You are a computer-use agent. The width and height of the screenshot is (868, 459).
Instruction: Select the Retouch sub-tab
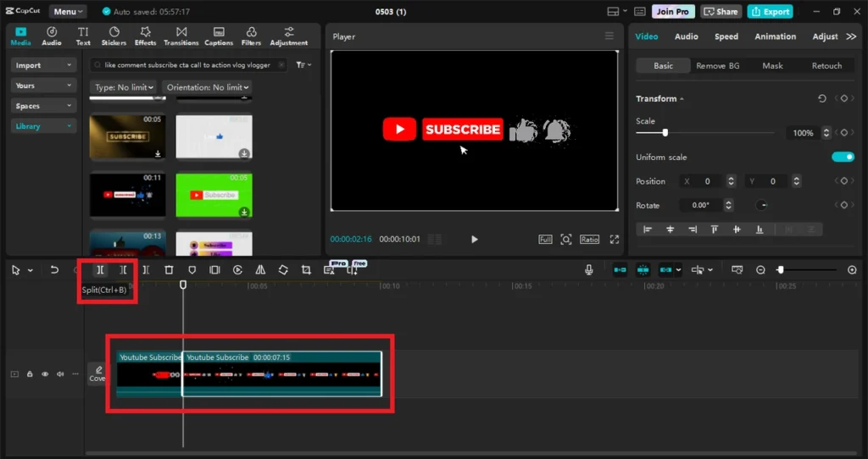[x=826, y=65]
